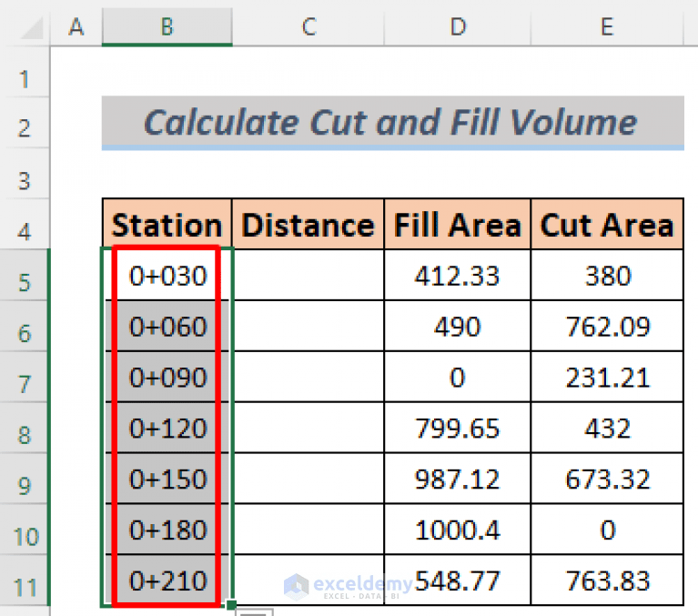
Task: Click the 'Station' header cell
Action: pyautogui.click(x=167, y=225)
